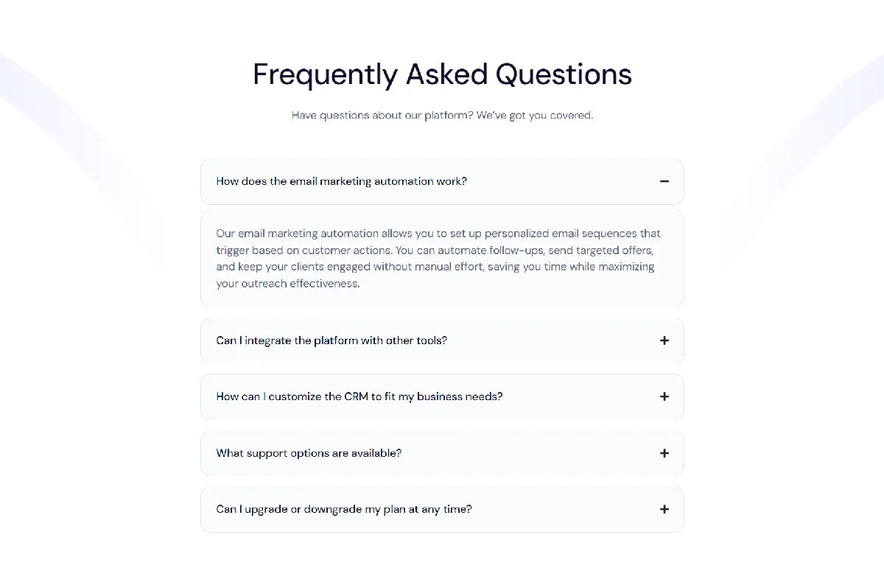Click the 'Frequently Asked Questions' heading
The width and height of the screenshot is (884, 588).
coord(442,74)
